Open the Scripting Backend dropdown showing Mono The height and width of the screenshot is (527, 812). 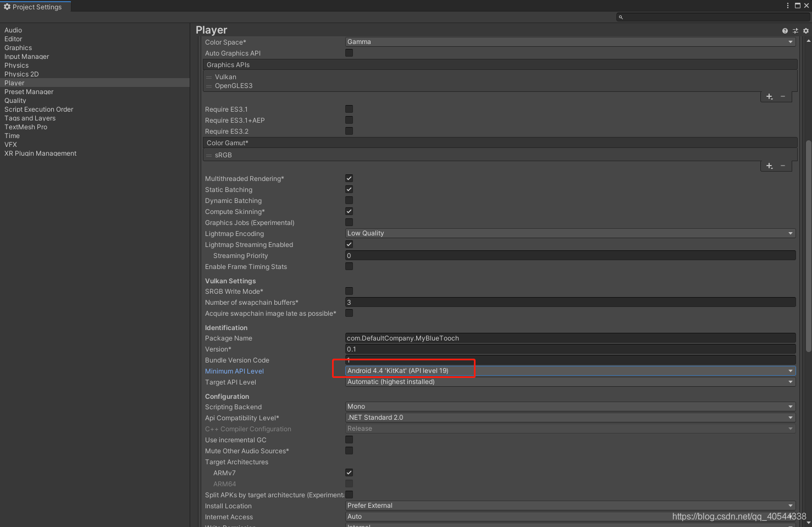tap(569, 406)
